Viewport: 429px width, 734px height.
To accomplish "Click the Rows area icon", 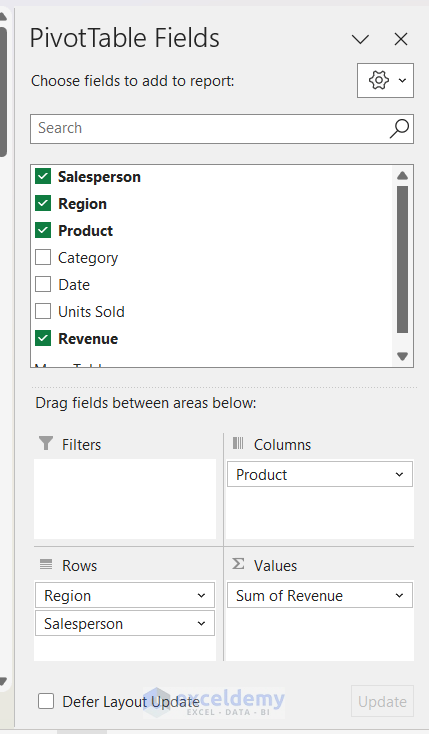I will (46, 565).
